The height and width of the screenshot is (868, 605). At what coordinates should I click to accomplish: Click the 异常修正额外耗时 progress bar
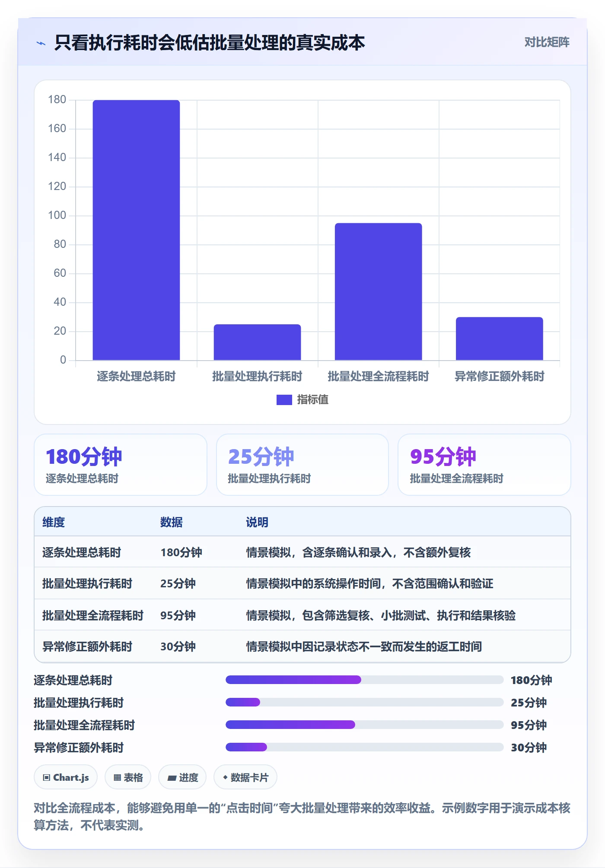[364, 747]
